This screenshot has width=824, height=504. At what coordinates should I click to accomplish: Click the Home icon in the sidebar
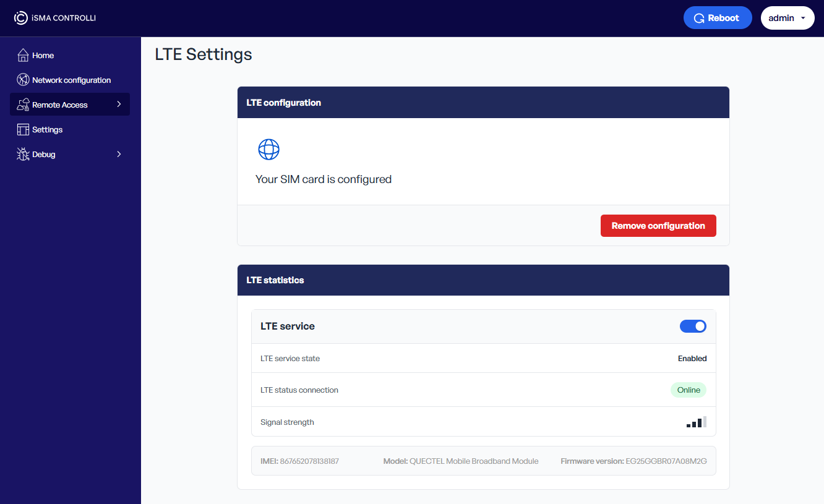click(x=22, y=55)
